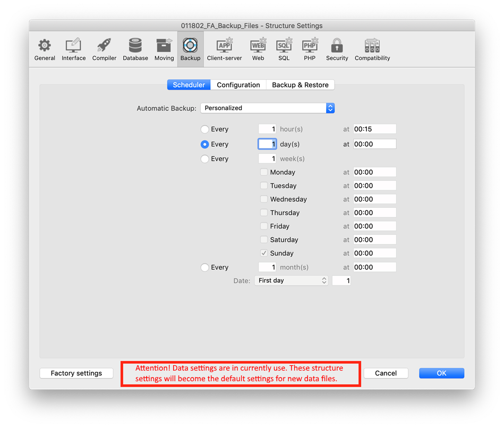
Task: Click the day(s) time field showing 00:00
Action: click(374, 144)
